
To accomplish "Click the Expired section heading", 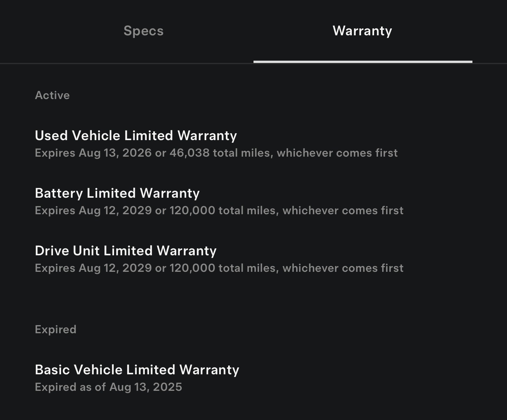I will (x=56, y=329).
